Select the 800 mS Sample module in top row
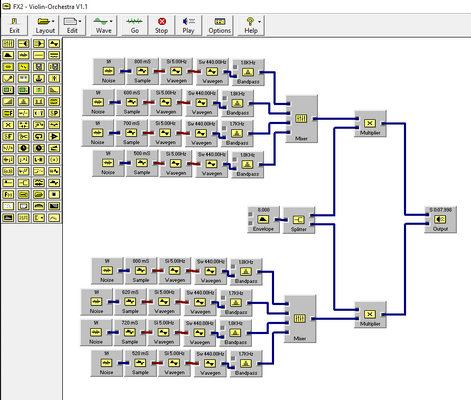 pyautogui.click(x=142, y=71)
